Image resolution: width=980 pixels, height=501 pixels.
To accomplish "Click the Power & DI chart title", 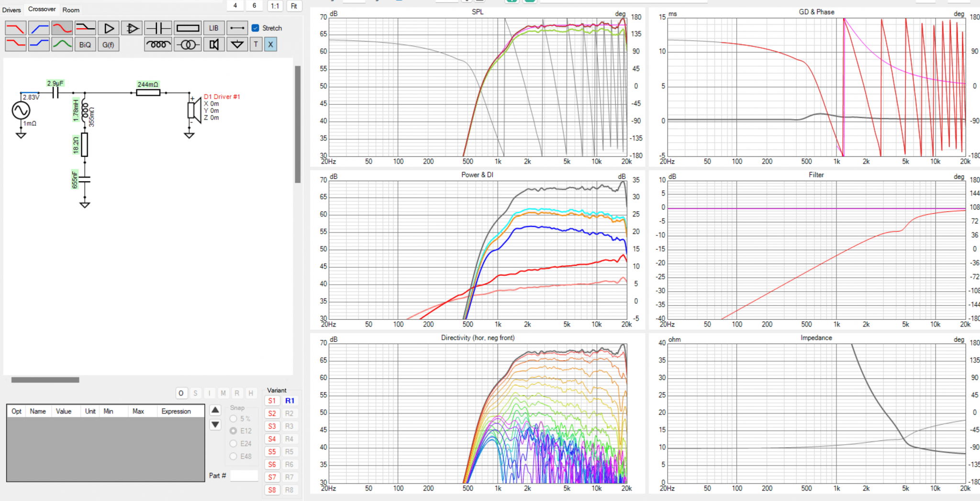I will point(477,174).
